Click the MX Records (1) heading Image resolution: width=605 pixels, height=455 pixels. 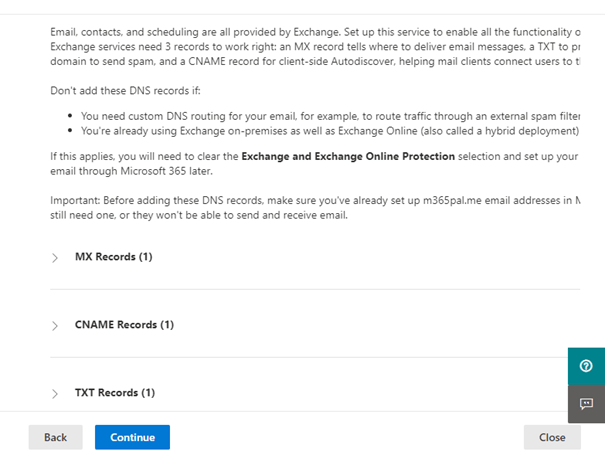tap(113, 257)
